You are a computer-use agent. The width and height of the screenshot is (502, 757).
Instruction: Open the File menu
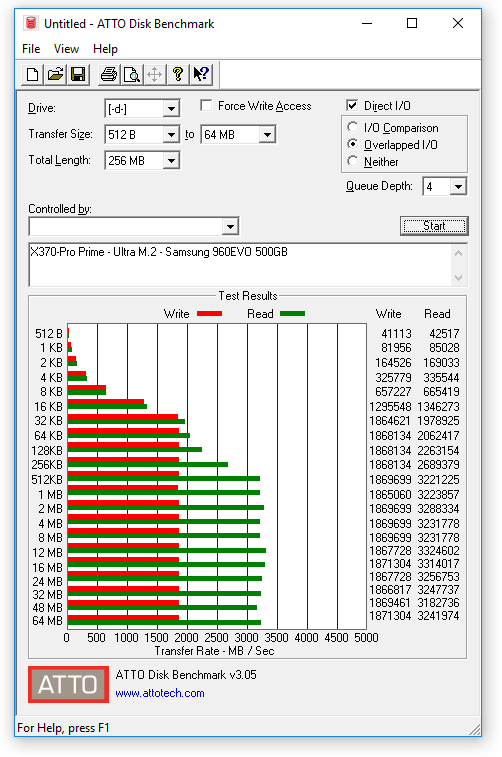click(x=31, y=49)
